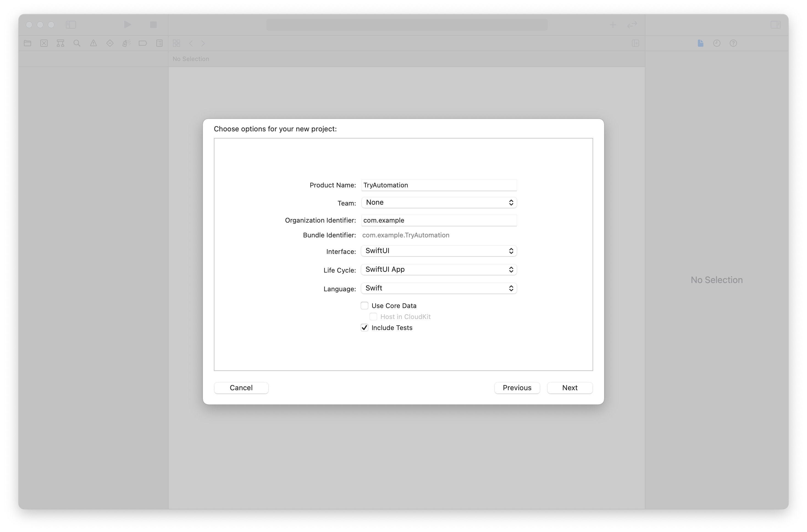This screenshot has height=532, width=807.
Task: Switch to the File inspector tab
Action: point(700,43)
